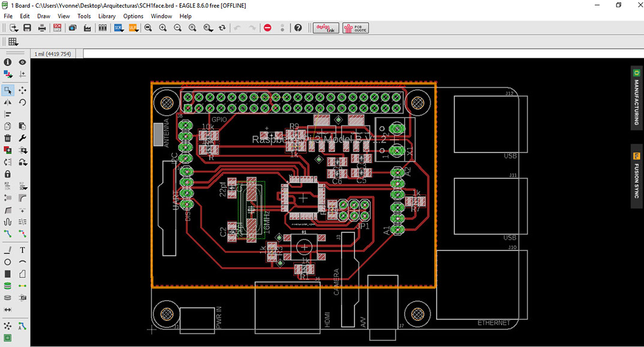Select the Route airwire tool
Screen dimensions: 644x347
pos(7,234)
